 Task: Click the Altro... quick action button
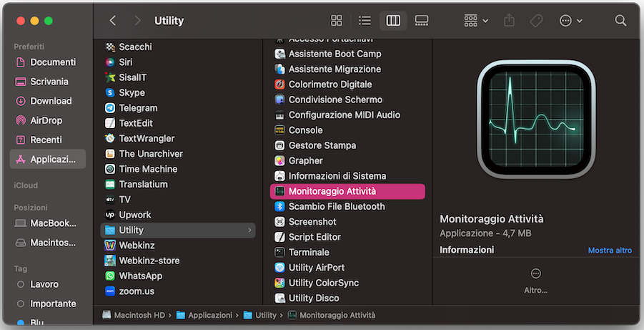point(535,281)
